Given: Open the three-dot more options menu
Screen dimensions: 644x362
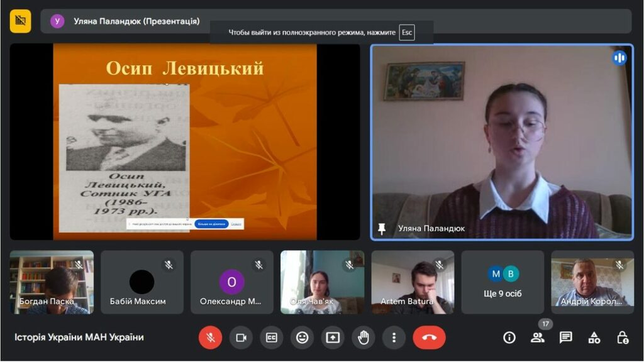Looking at the screenshot, I should tap(394, 337).
